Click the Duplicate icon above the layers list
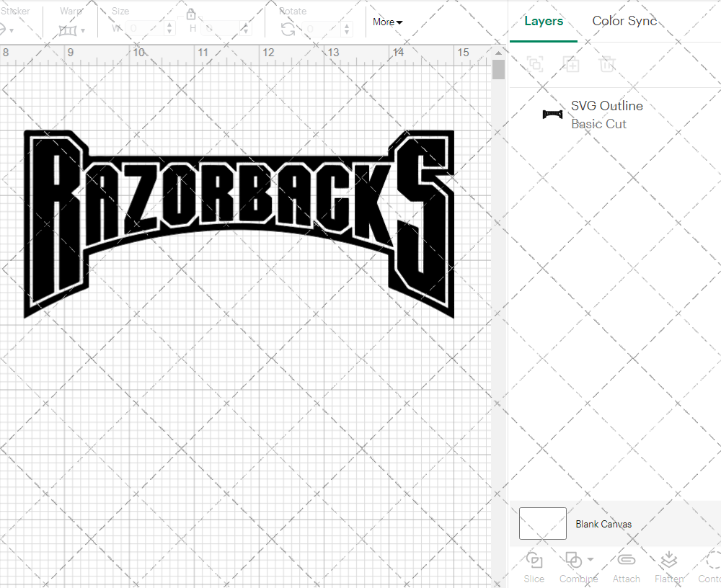This screenshot has width=721, height=588. click(571, 64)
